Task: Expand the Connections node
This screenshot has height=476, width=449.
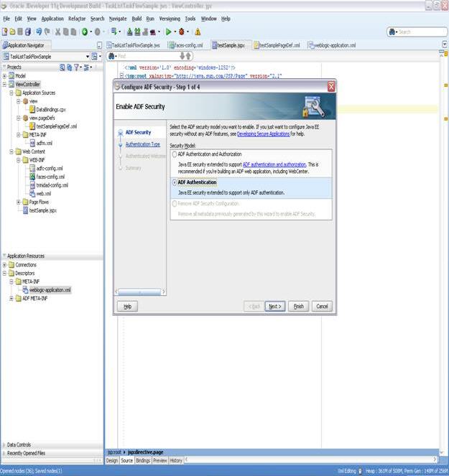Action: 4,265
